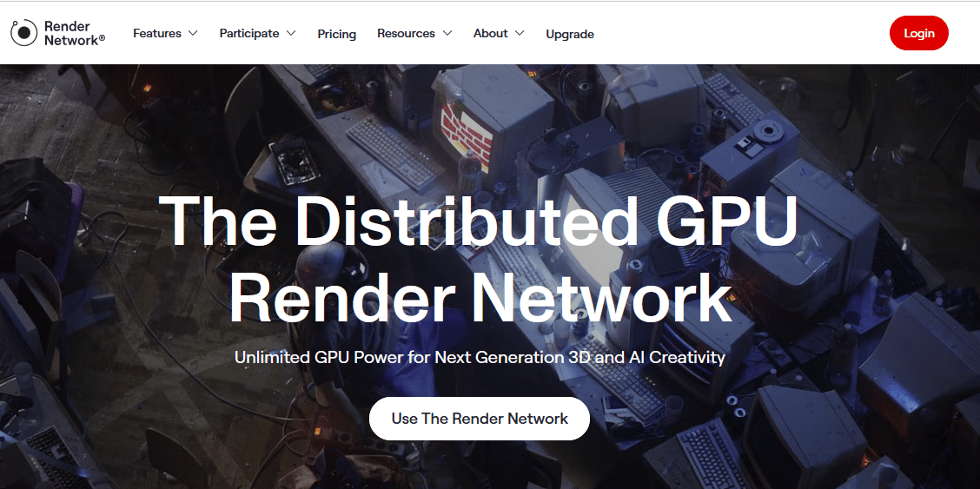Click the red Login button
980x489 pixels.
point(919,33)
